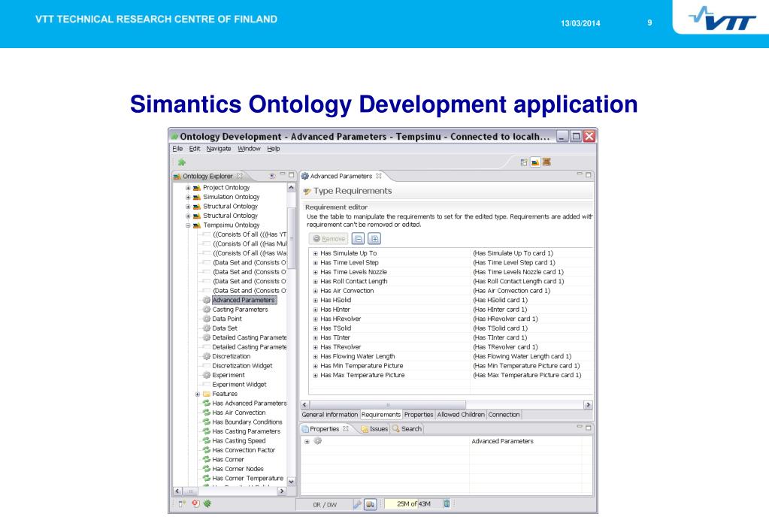The height and width of the screenshot is (532, 769).
Task: Click the Open Perspective icon in the toolbar
Action: [x=524, y=162]
